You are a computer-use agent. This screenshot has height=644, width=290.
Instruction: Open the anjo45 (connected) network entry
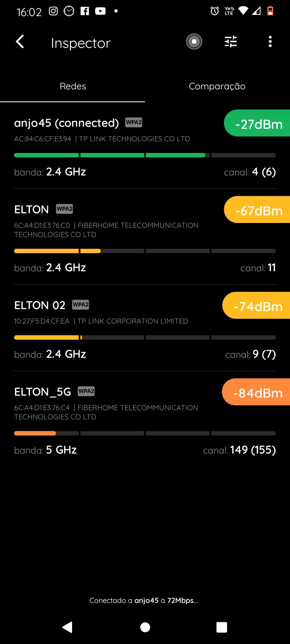pos(66,123)
